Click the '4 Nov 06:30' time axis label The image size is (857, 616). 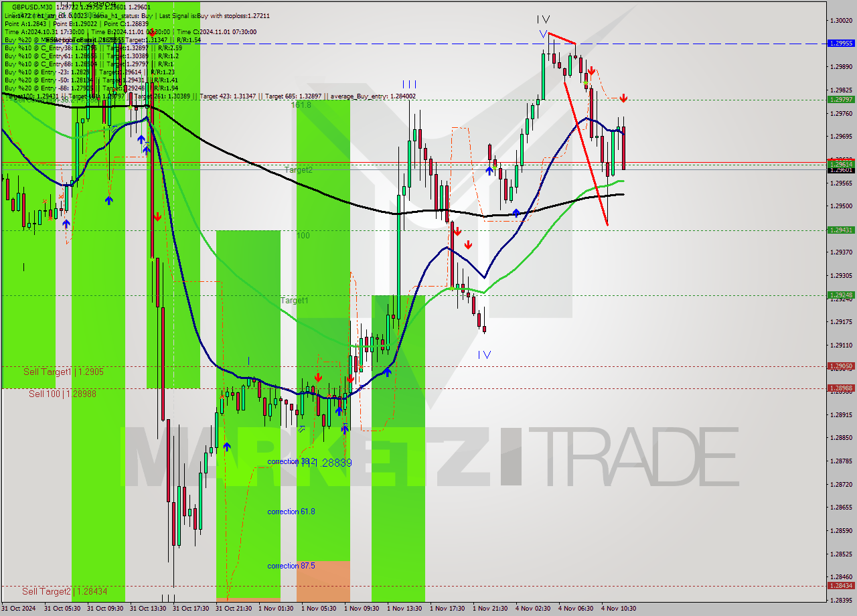(x=576, y=609)
